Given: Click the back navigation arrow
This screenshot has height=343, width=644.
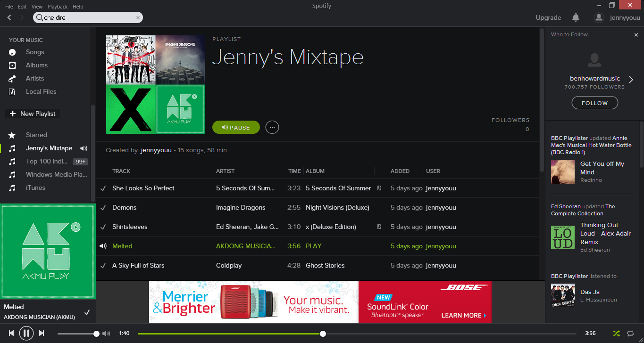Looking at the screenshot, I should point(9,17).
